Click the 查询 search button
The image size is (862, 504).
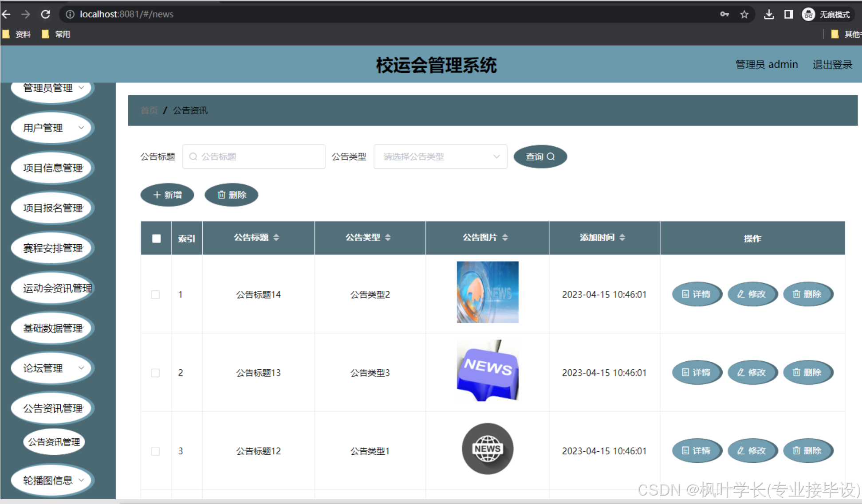point(540,156)
